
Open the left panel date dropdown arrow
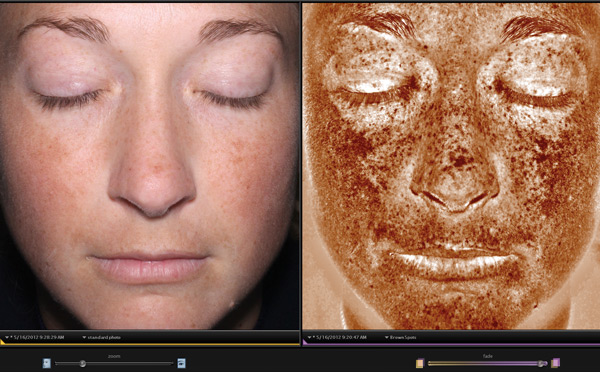pos(7,338)
